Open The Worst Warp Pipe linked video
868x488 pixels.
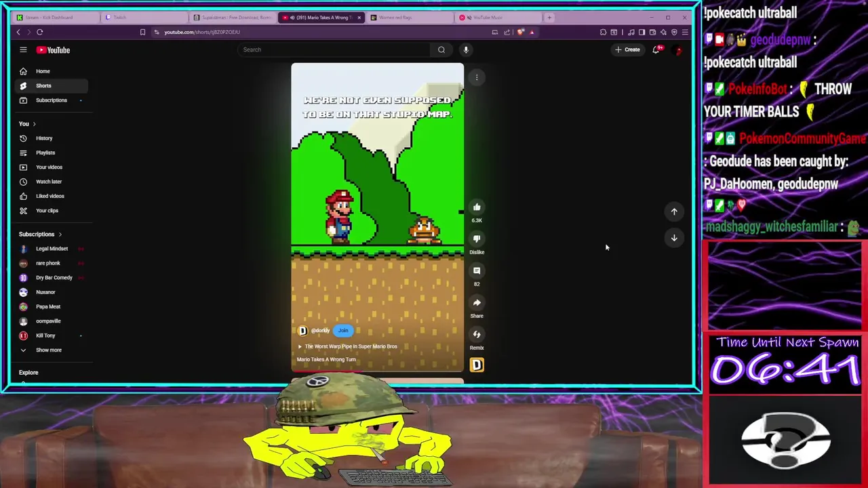coord(347,346)
